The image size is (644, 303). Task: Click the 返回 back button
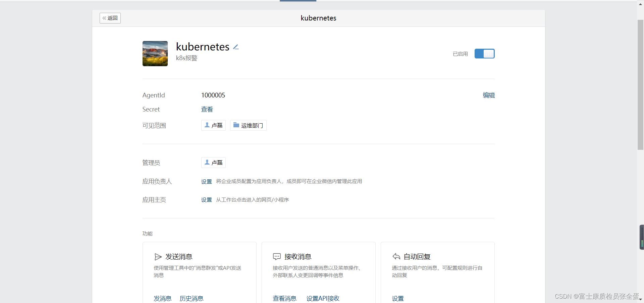(110, 18)
